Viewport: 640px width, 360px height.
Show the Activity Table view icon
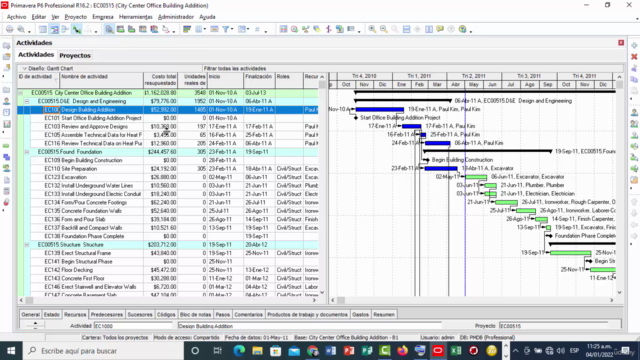(42, 29)
